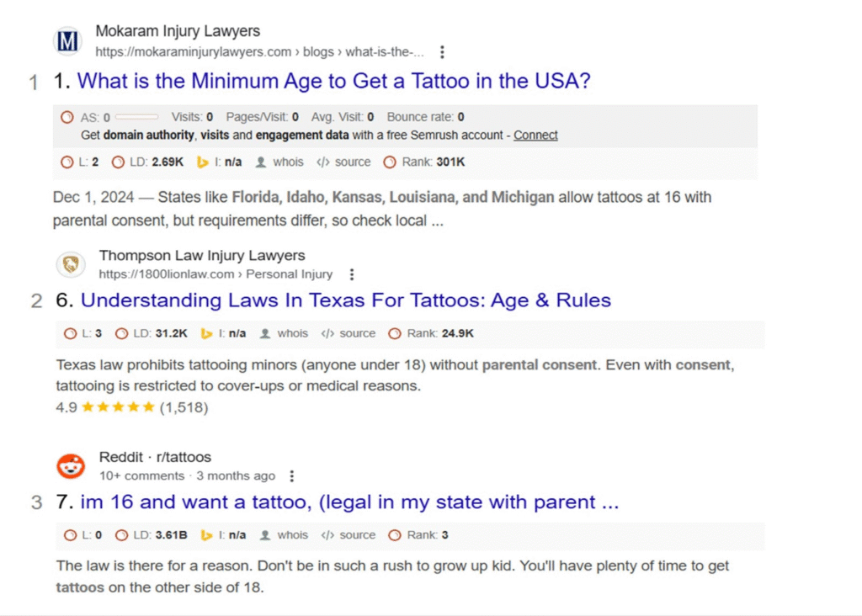
Task: Click the Semrush 'Connect' link
Action: 535,135
